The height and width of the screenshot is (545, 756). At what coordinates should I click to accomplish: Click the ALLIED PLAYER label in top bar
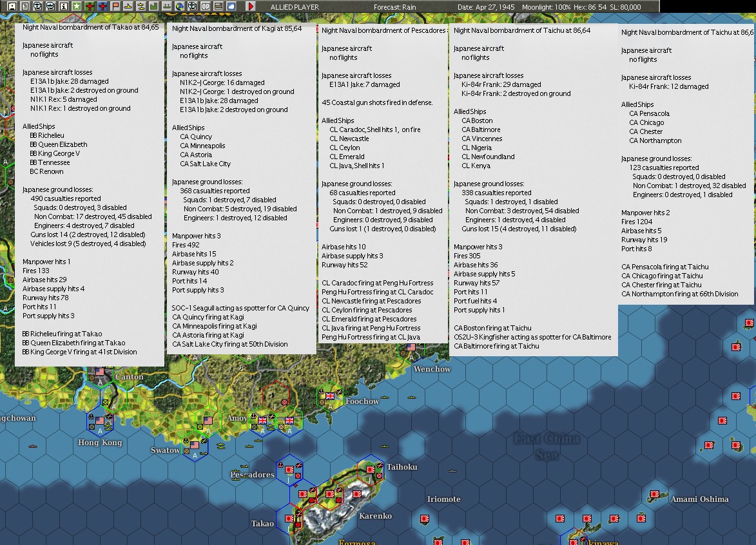point(295,7)
